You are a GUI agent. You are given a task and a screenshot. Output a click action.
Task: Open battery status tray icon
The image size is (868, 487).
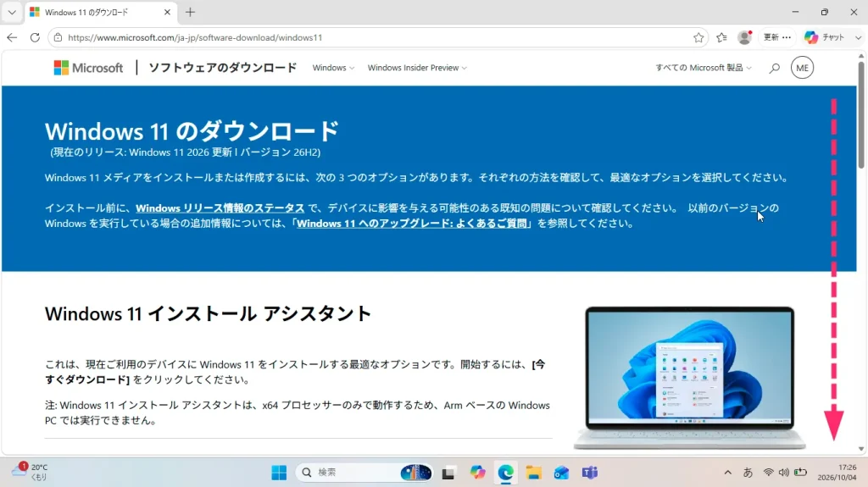tap(800, 472)
